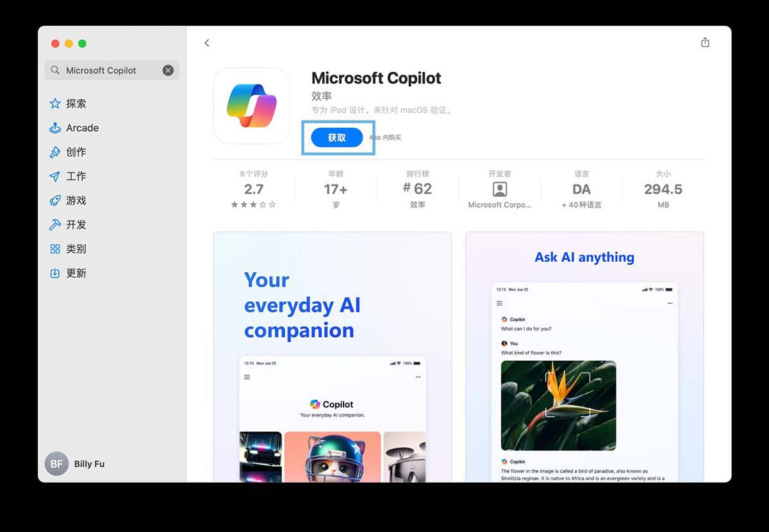This screenshot has height=532, width=769.
Task: Go to 开发 category
Action: (x=76, y=225)
